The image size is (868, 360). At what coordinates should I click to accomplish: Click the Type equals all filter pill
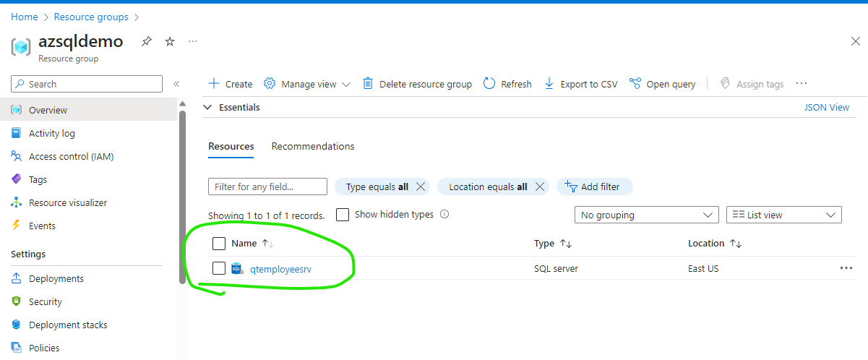click(377, 187)
